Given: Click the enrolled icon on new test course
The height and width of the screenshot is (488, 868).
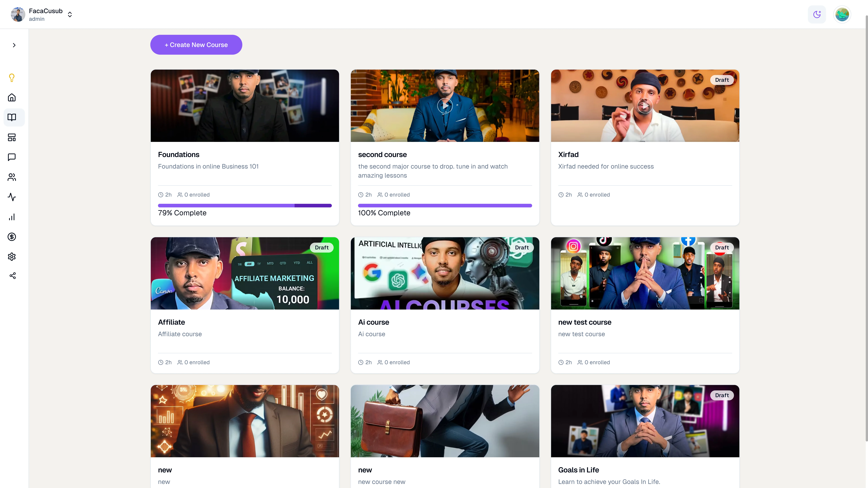Looking at the screenshot, I should 580,362.
